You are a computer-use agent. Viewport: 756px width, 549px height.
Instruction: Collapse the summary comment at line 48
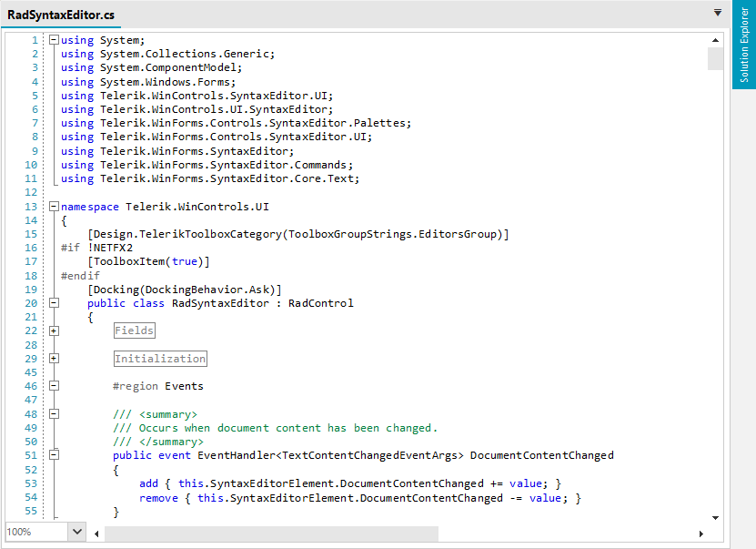[55, 414]
